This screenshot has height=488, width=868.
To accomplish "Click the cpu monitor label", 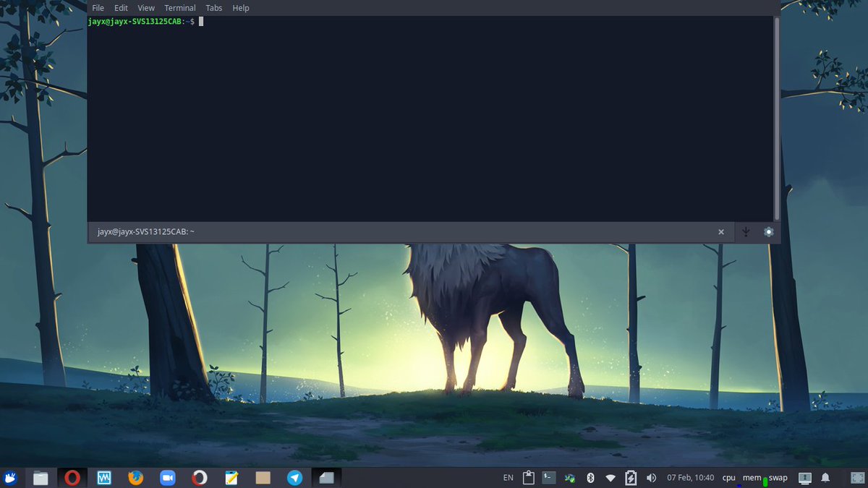I will 729,478.
